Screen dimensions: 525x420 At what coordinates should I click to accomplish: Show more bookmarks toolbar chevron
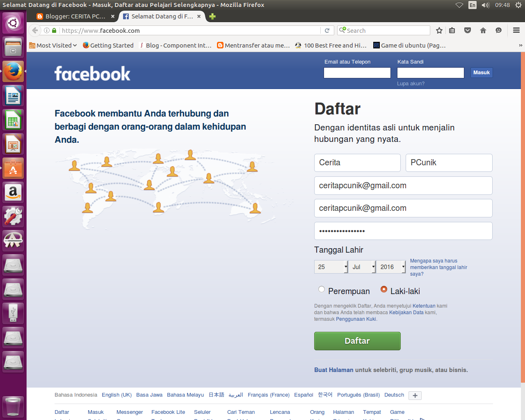click(x=520, y=45)
